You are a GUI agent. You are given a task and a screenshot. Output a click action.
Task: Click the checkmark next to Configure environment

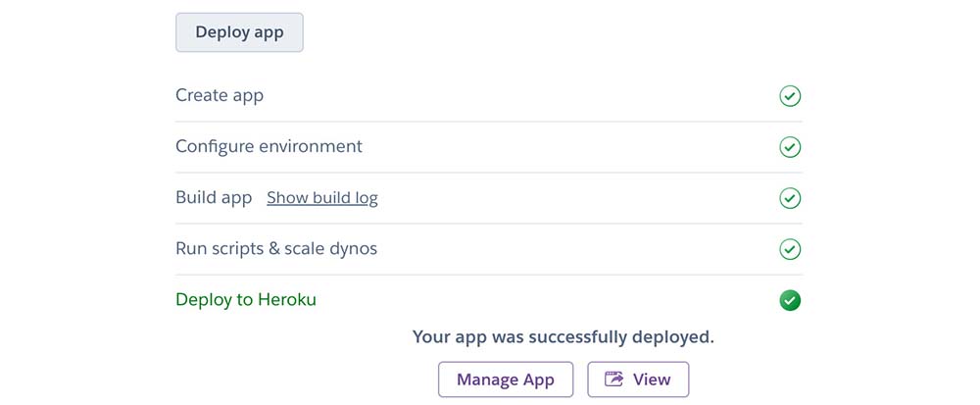point(790,147)
